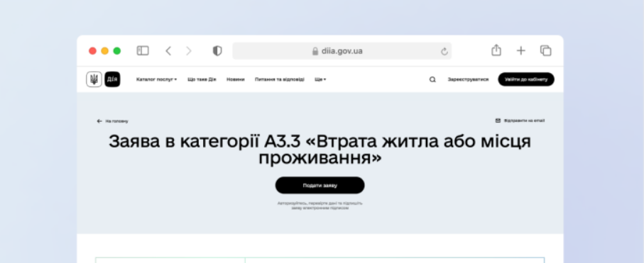Click the Зареєструватися link

pos(468,79)
